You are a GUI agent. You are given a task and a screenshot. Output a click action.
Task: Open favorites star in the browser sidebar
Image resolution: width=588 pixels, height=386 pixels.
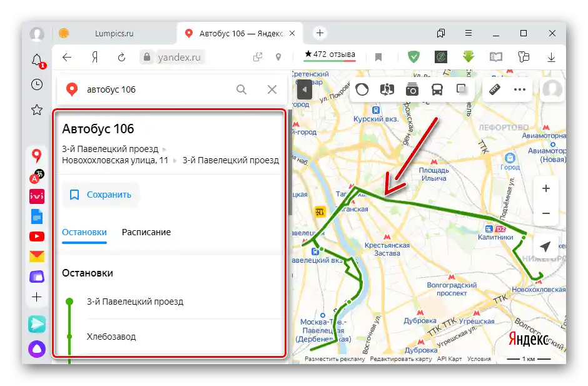(x=37, y=110)
